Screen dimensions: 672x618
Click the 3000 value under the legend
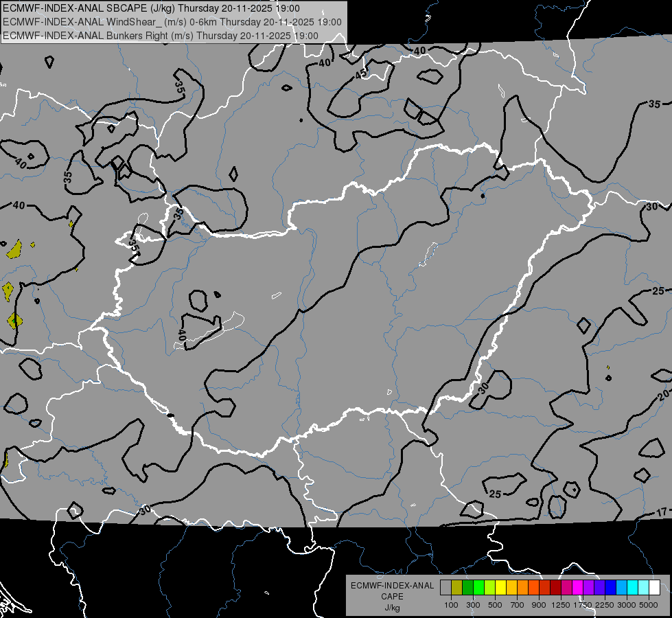click(x=627, y=605)
